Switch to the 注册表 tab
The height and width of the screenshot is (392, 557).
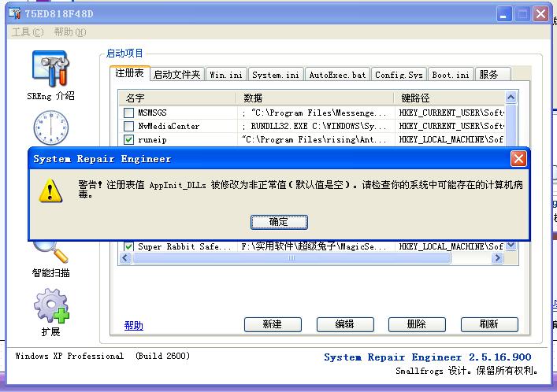[130, 73]
